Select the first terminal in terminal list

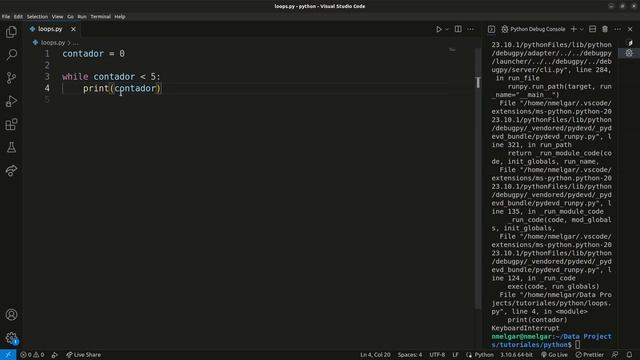point(629,43)
